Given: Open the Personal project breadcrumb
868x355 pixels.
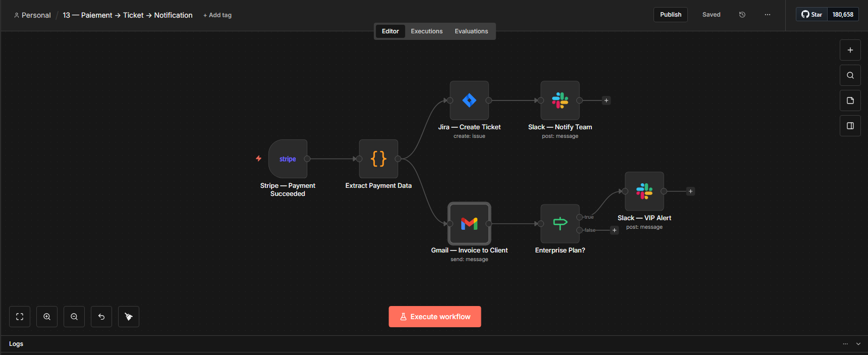Looking at the screenshot, I should click(32, 15).
